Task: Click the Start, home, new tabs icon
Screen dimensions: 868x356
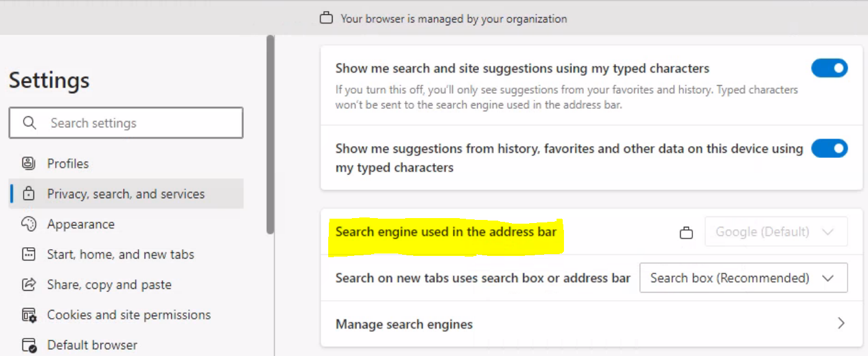Action: pos(29,254)
